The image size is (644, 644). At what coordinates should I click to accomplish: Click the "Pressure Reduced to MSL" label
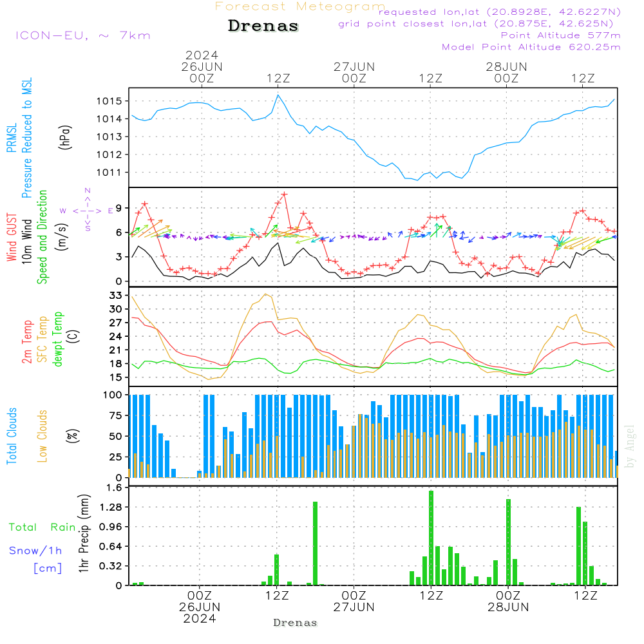(26, 138)
